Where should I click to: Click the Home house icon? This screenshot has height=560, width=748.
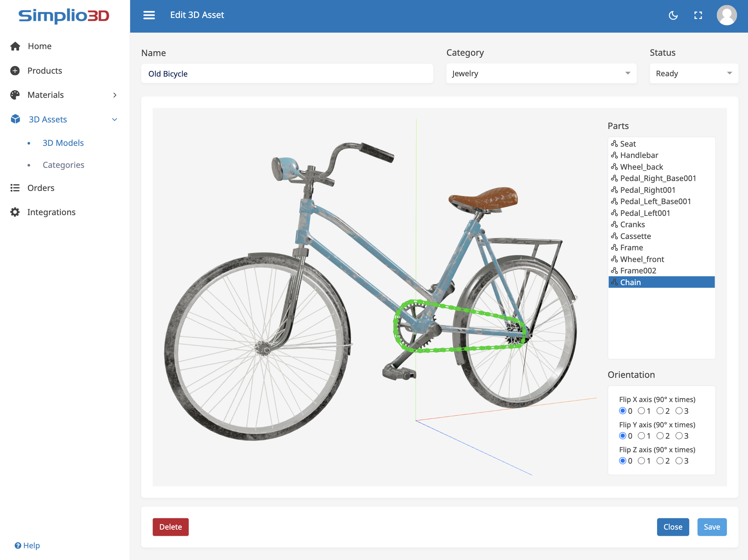[15, 46]
